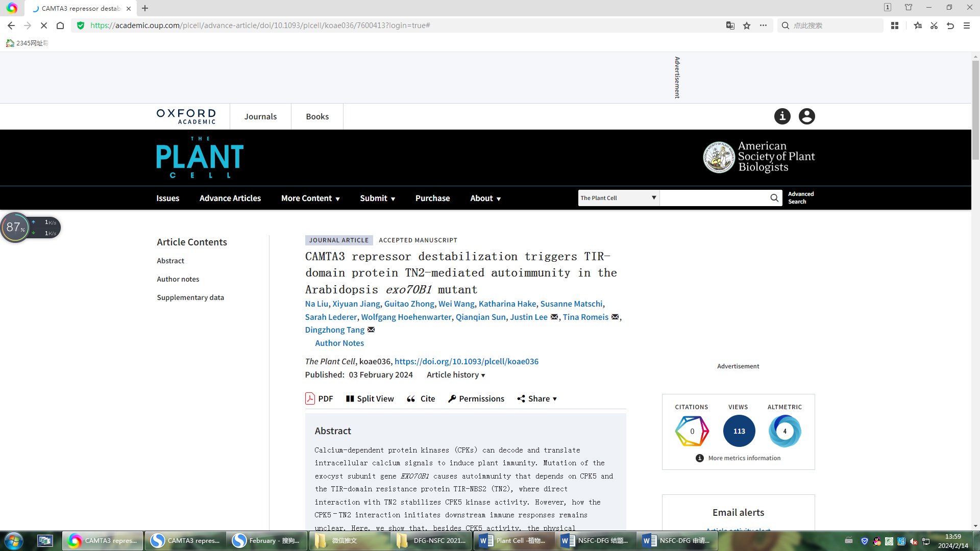Open the More Content menu
Image resolution: width=980 pixels, height=551 pixels.
click(310, 198)
